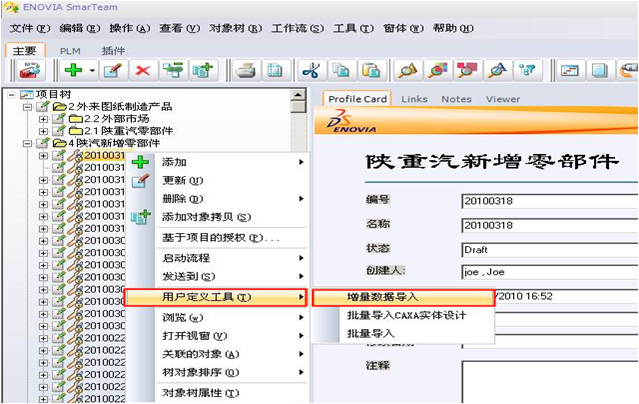Click the 注释 text area
639x404 pixels.
pyautogui.click(x=550, y=382)
